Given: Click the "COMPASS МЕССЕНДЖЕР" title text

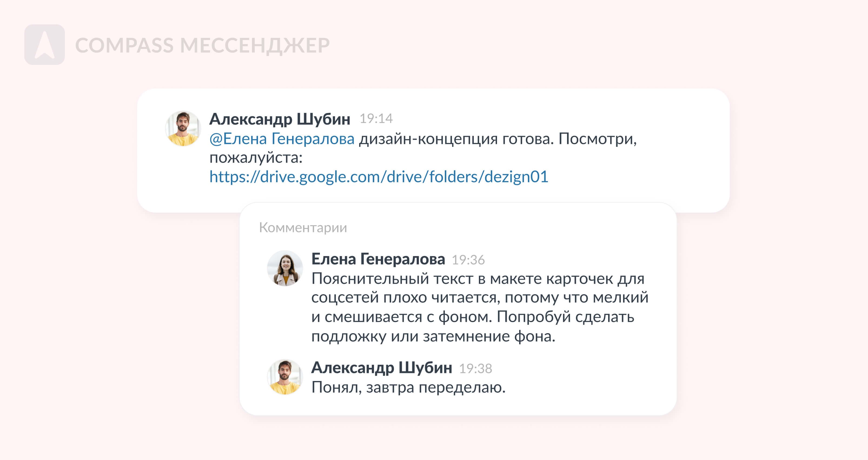Looking at the screenshot, I should coord(202,45).
